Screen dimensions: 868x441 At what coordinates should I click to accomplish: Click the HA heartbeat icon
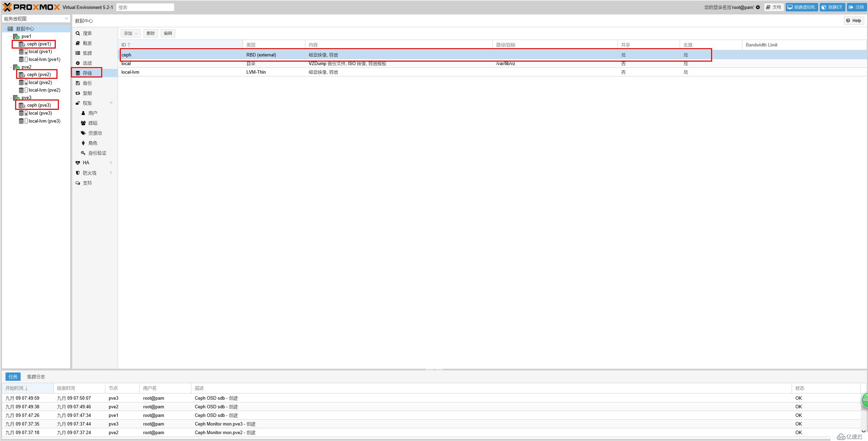78,163
